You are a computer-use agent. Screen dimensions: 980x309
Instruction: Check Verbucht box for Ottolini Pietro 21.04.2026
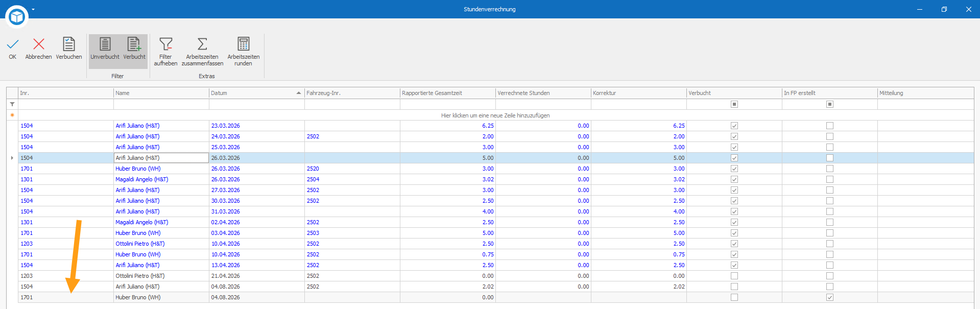tap(734, 276)
